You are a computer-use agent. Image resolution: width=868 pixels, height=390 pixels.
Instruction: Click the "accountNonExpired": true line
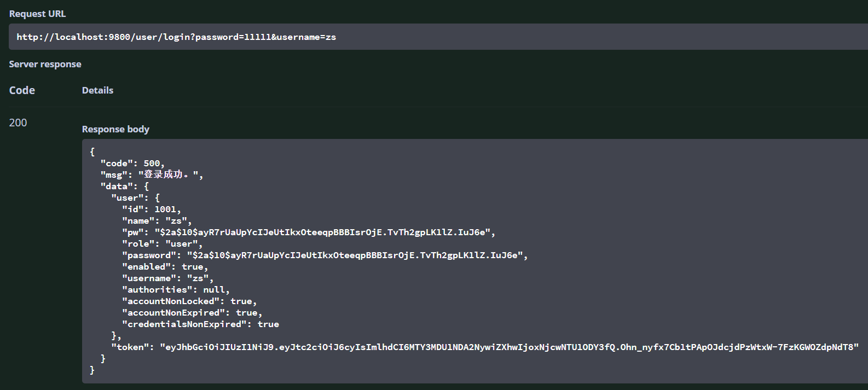(192, 313)
